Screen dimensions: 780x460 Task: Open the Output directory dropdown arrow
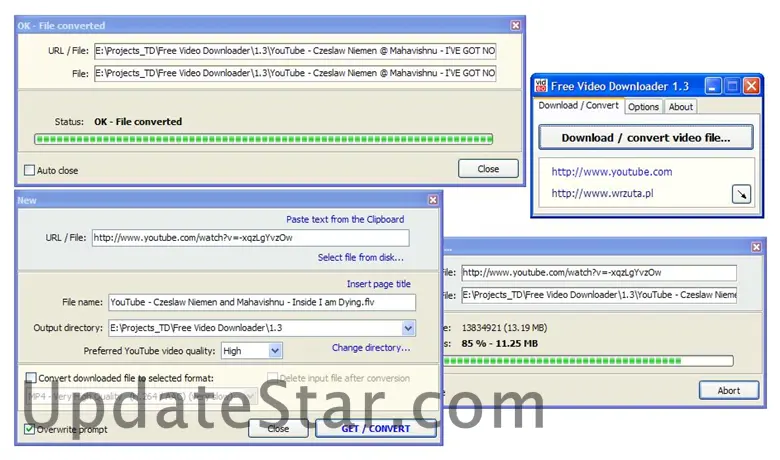coord(408,328)
